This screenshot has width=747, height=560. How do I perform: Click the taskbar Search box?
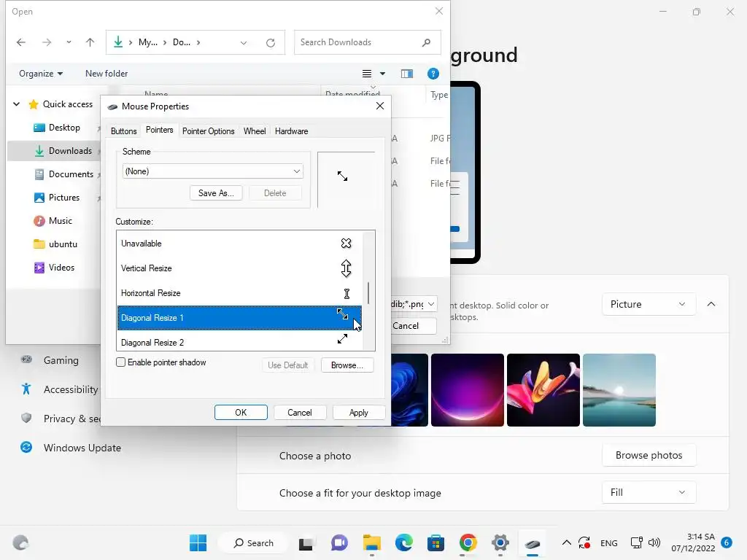(253, 542)
